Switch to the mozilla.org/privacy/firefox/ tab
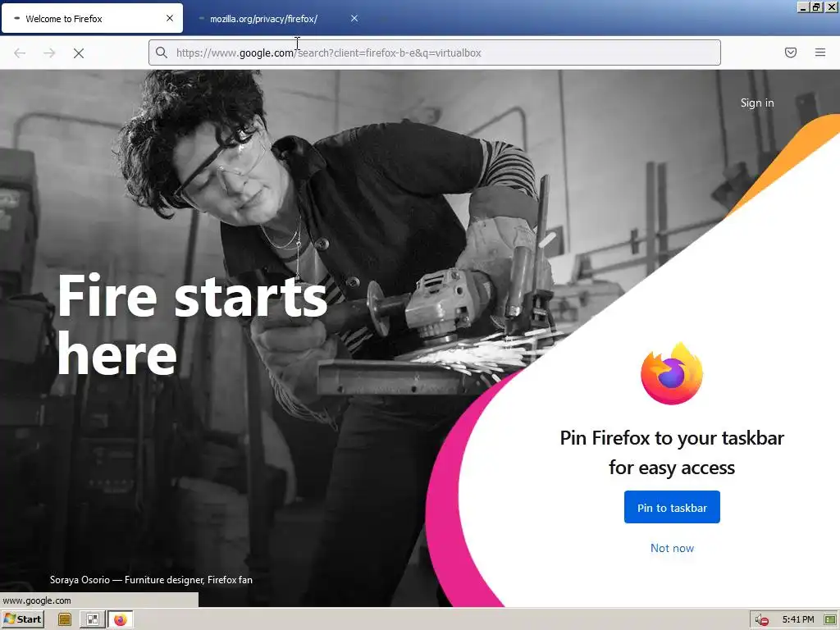This screenshot has height=630, width=840. [x=263, y=19]
